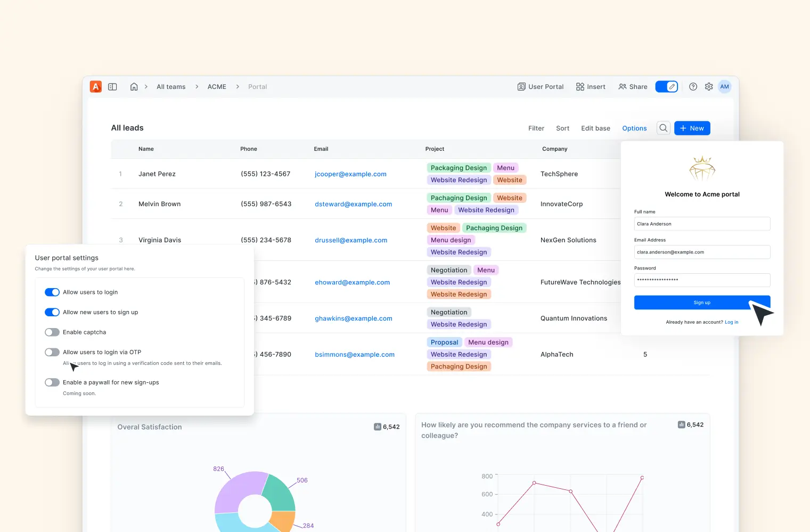Click the Project column header

click(x=435, y=149)
